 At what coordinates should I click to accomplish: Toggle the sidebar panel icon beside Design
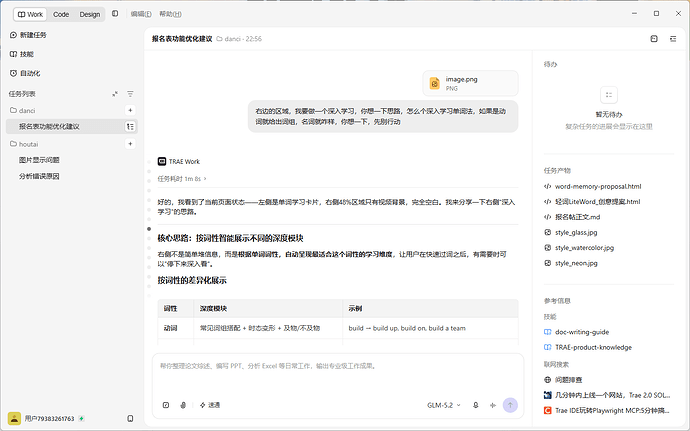point(115,14)
